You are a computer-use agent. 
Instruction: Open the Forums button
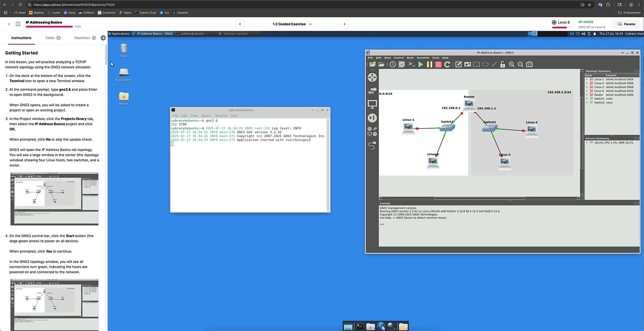[626, 24]
